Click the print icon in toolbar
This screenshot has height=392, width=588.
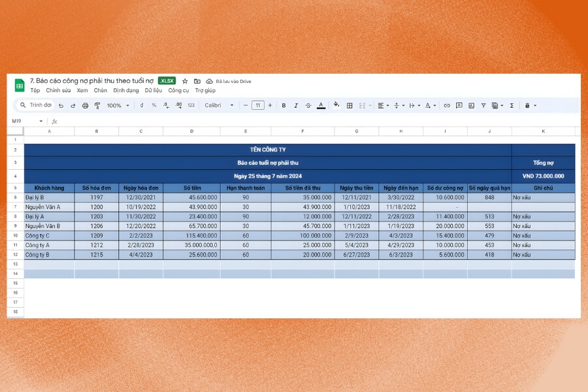coord(85,105)
